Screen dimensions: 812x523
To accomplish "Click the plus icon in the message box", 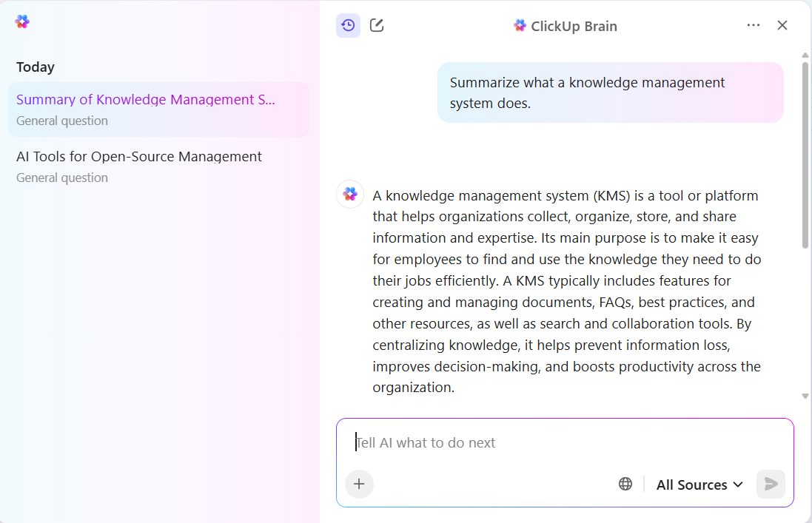I will pyautogui.click(x=359, y=484).
